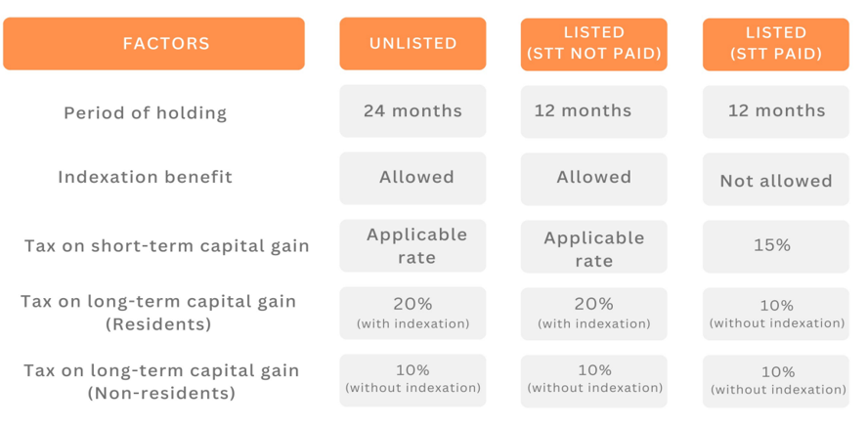Select Applicable rate under STT NOT PAID
Viewport: 868px width, 426px height.
593,248
